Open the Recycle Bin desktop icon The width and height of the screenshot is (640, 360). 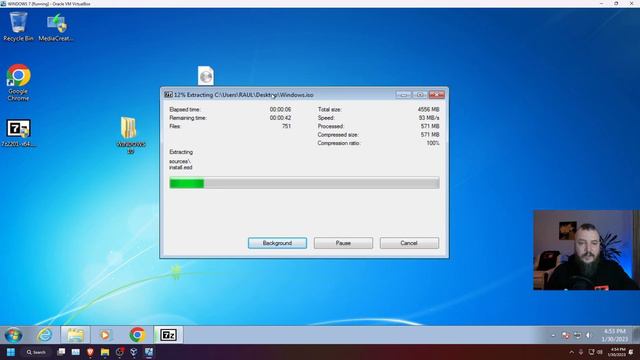click(18, 26)
